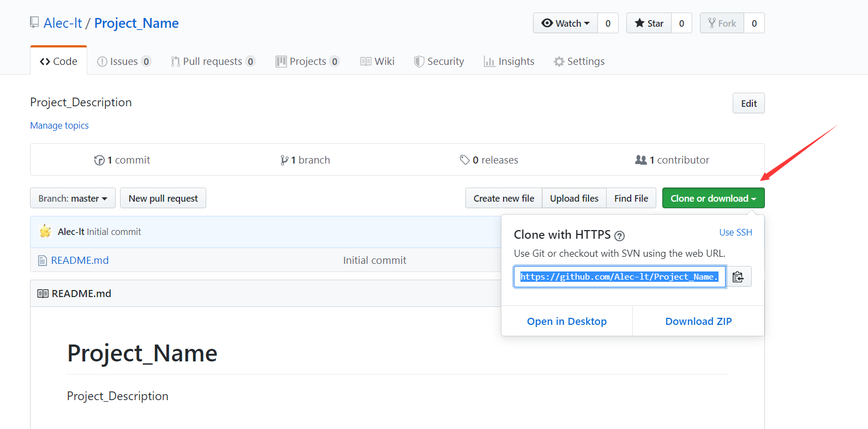Copy the clone URL with the clipboard icon
868x429 pixels.
pos(738,277)
